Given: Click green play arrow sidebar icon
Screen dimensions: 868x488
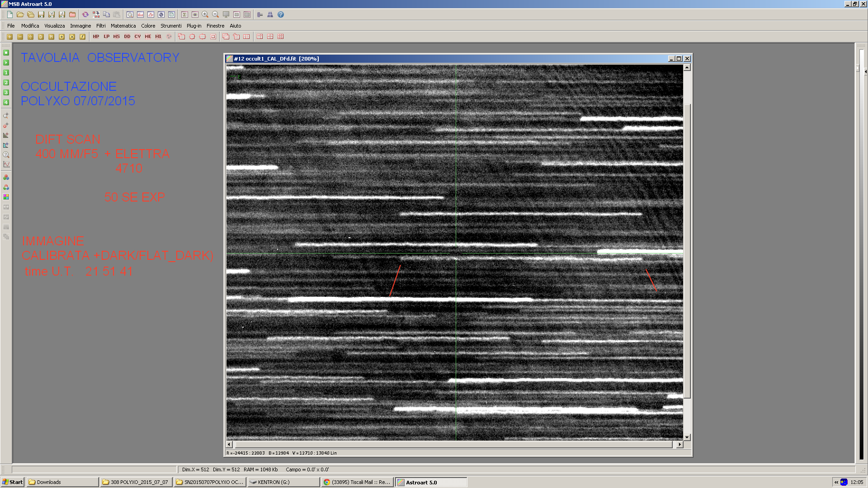Looking at the screenshot, I should [x=6, y=62].
